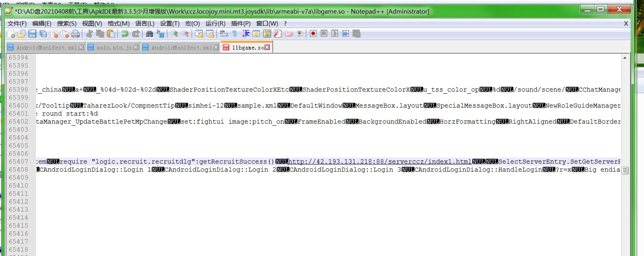This screenshot has height=256, width=644.
Task: Open the 搜索(S) menu
Action: click(x=67, y=24)
